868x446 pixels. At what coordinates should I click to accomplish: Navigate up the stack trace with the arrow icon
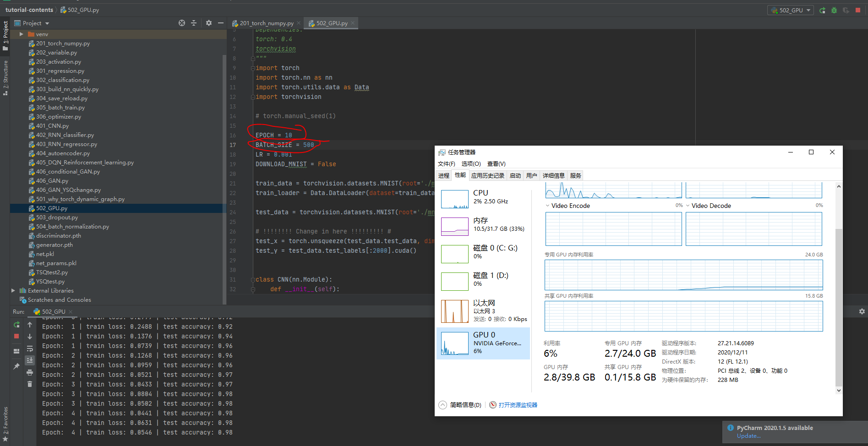tap(30, 325)
